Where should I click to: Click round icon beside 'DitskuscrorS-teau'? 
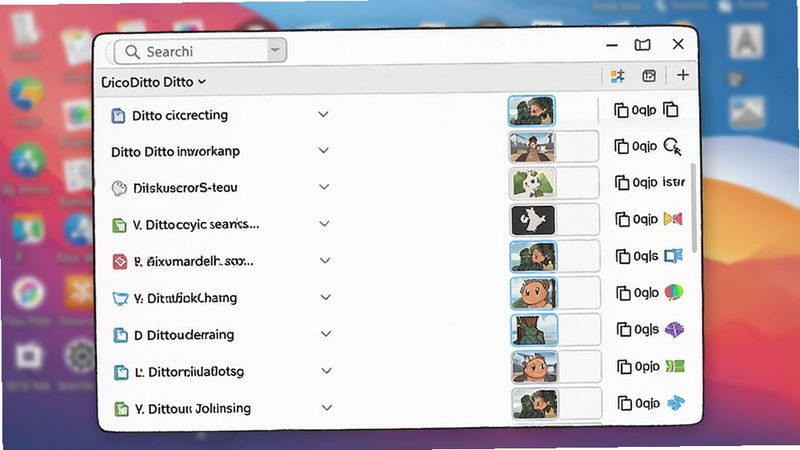[x=119, y=188]
